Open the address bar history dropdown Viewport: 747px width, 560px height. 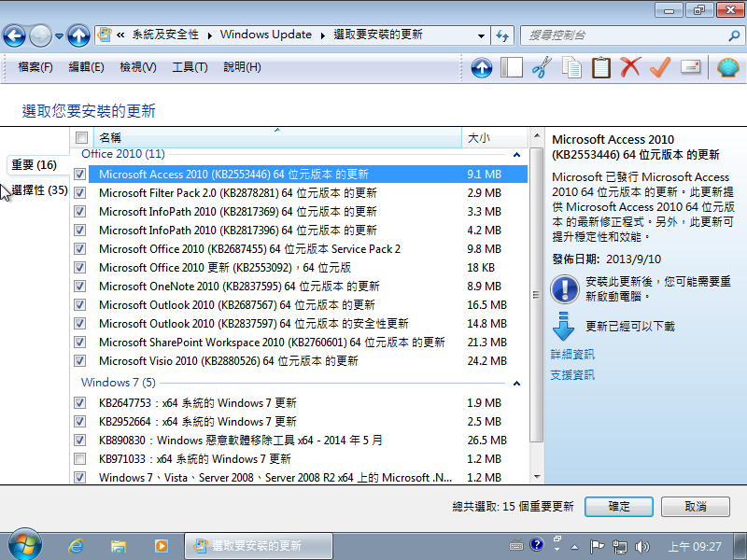point(481,35)
